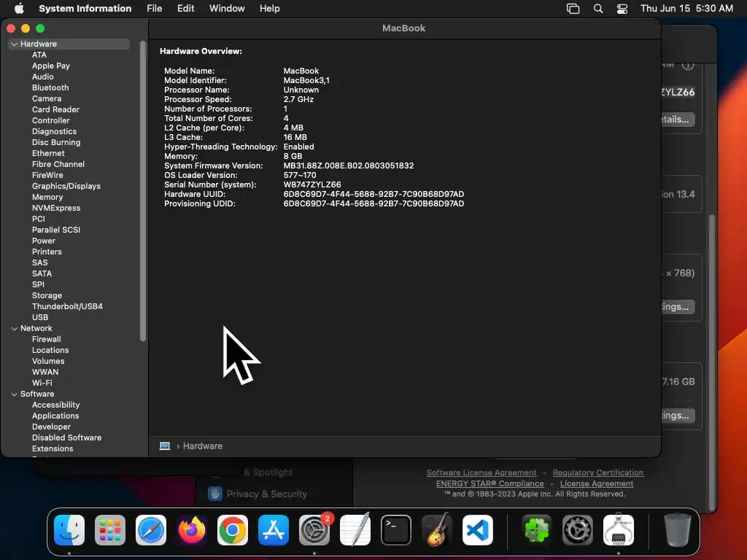Collapse the Software section
Image resolution: width=747 pixels, height=560 pixels.
[x=15, y=394]
